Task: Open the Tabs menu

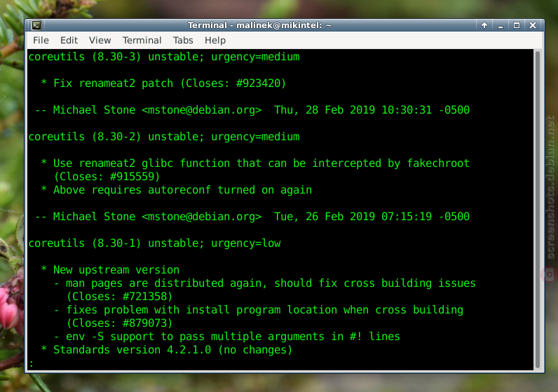Action: coord(183,40)
